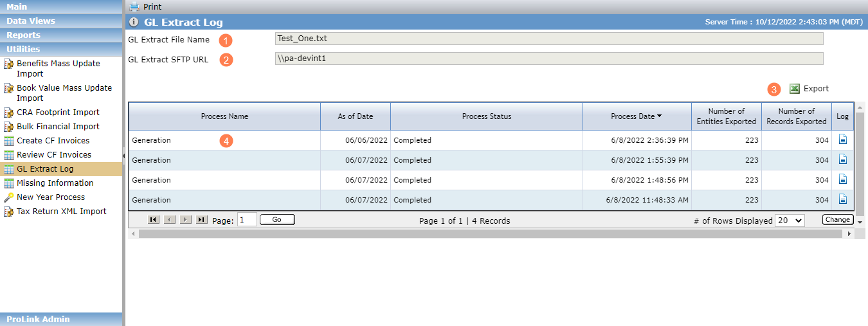Open Bulk Financial Import utility
Viewport: 868px width, 326px height.
(x=58, y=127)
